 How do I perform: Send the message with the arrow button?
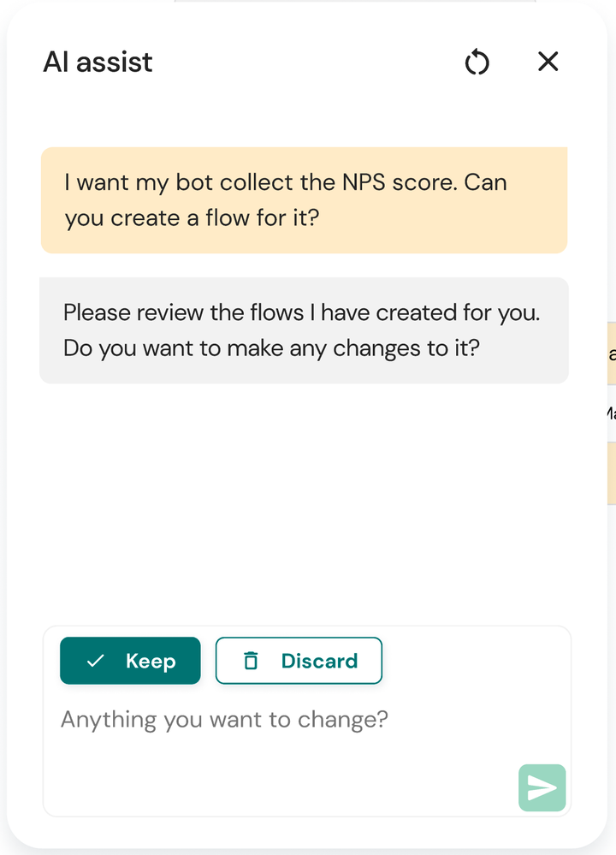[x=542, y=787]
